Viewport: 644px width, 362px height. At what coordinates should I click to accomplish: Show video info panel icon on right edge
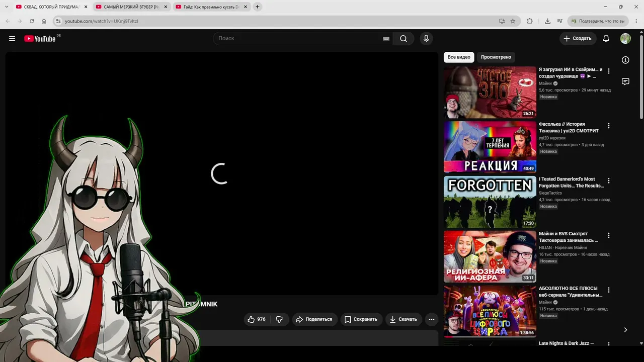(625, 60)
